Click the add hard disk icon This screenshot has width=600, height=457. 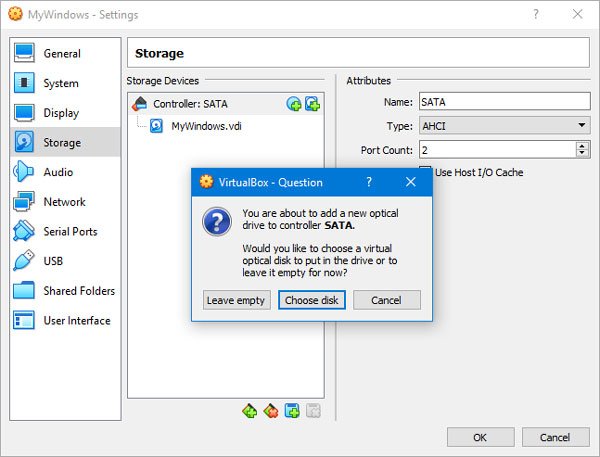coord(312,103)
